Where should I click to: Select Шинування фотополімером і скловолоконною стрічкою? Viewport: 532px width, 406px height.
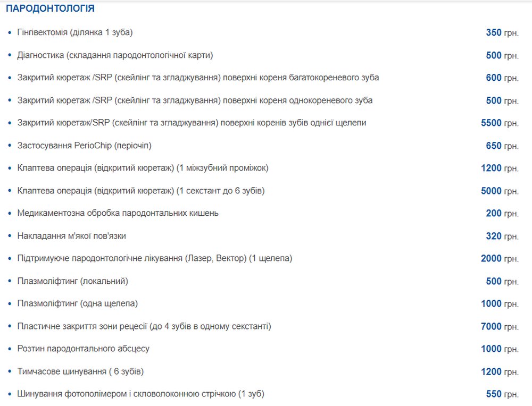[141, 394]
